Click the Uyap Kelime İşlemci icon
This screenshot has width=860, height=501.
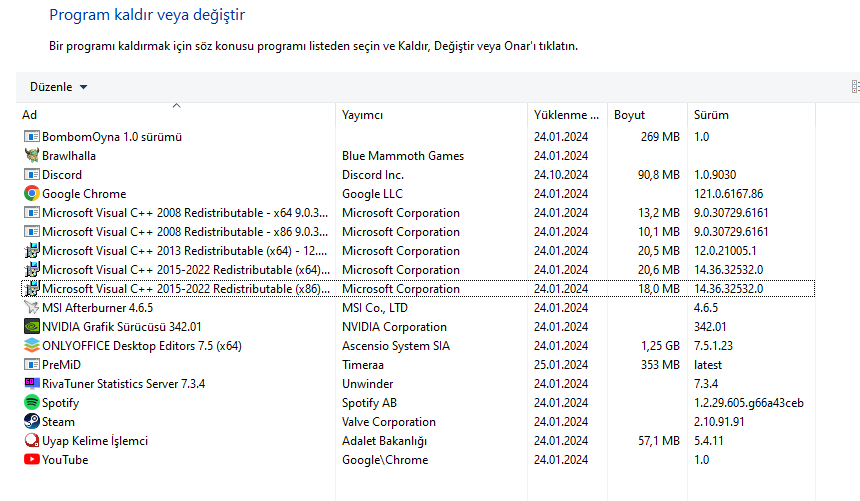coord(32,441)
